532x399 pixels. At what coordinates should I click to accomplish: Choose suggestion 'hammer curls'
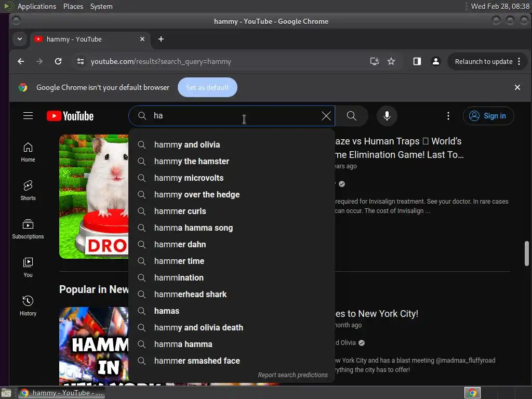(232, 211)
